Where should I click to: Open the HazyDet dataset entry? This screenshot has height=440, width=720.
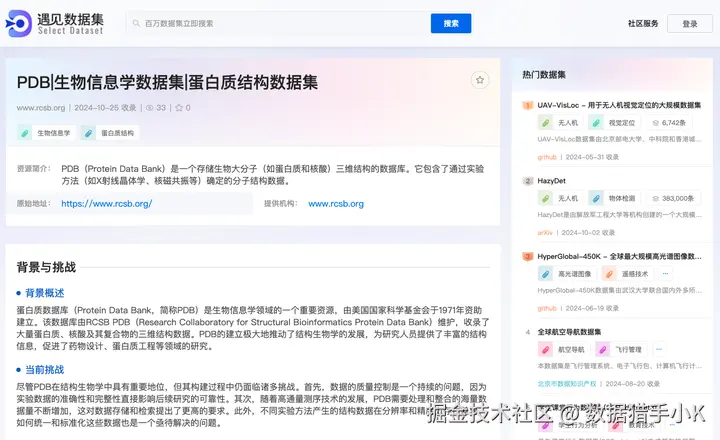[x=551, y=181]
